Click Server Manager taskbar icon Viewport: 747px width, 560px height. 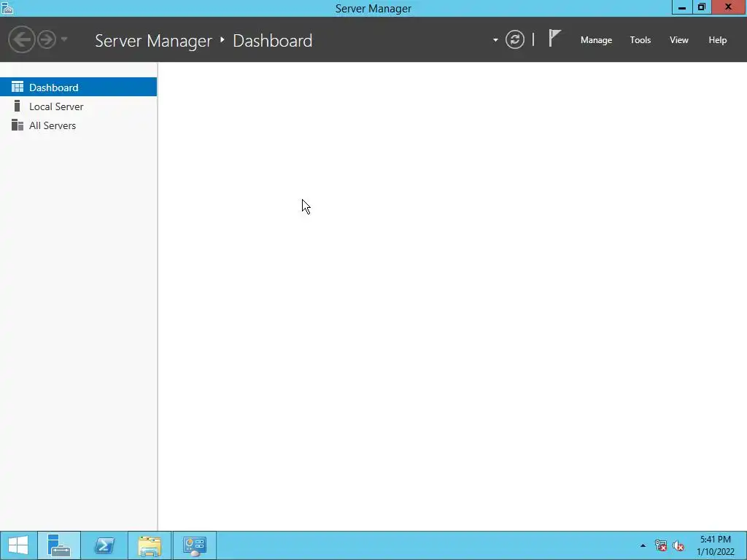pos(59,545)
